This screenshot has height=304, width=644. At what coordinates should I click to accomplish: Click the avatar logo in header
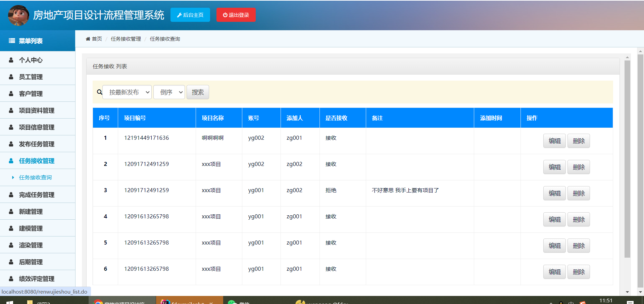click(x=18, y=15)
